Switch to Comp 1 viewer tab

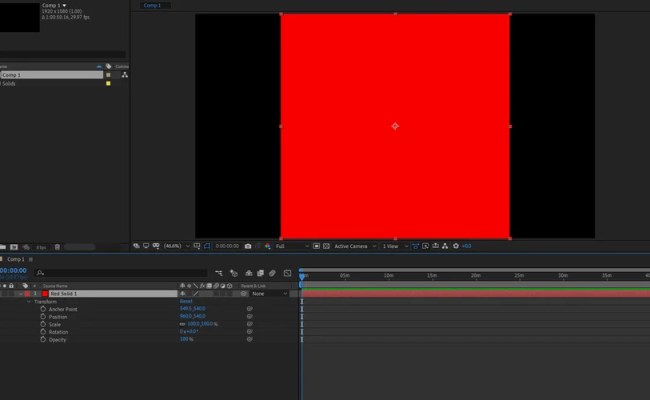(152, 5)
